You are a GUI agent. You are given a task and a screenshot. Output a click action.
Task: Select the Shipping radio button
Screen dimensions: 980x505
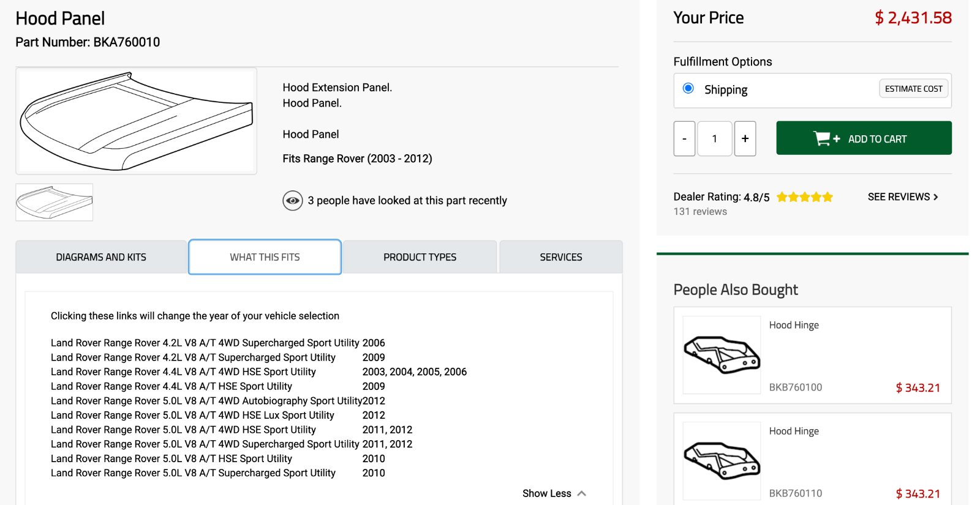tap(688, 88)
